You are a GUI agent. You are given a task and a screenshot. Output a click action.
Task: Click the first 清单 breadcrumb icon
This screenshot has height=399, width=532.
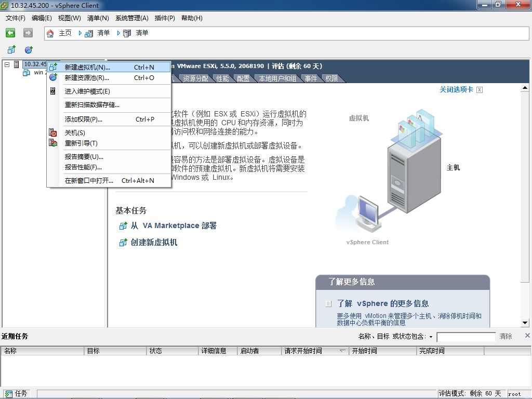click(x=89, y=33)
